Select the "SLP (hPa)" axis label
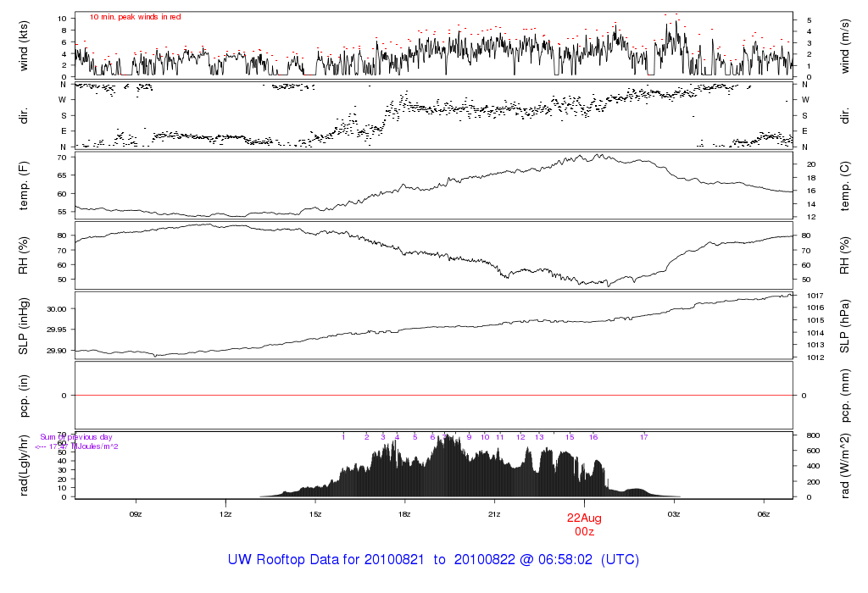 pos(844,326)
